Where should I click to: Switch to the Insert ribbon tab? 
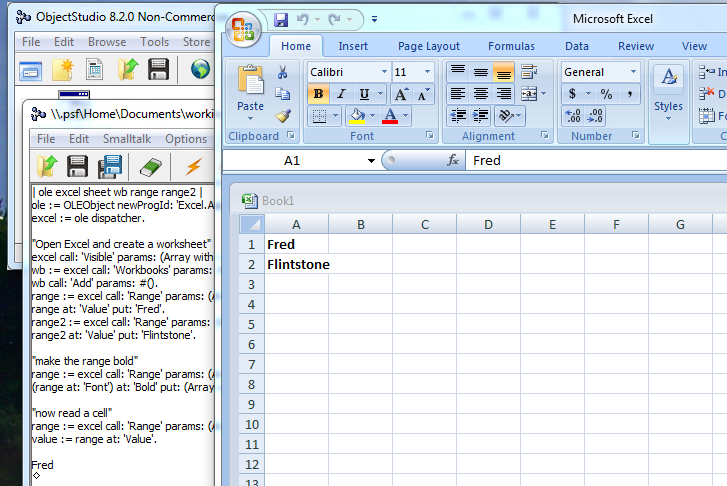click(x=353, y=46)
